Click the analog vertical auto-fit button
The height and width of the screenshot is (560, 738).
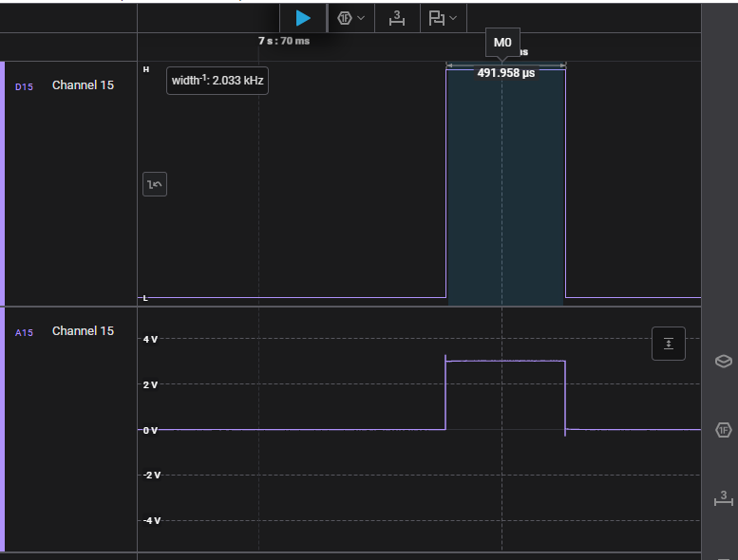point(669,344)
